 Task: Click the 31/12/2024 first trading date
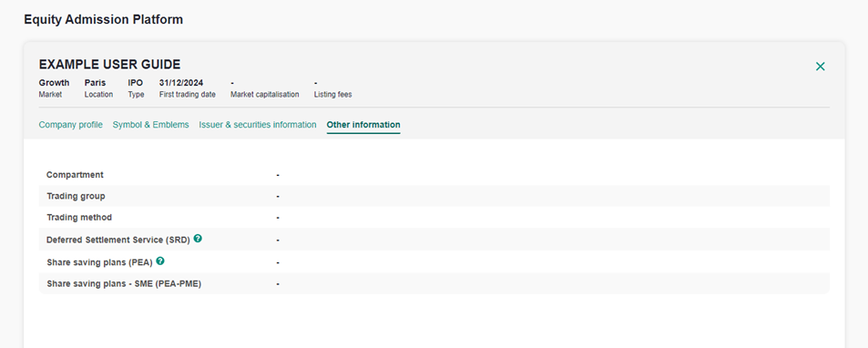(181, 83)
